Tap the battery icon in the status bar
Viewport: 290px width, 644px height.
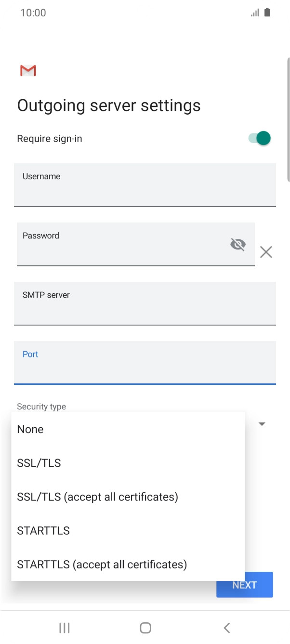pos(268,12)
